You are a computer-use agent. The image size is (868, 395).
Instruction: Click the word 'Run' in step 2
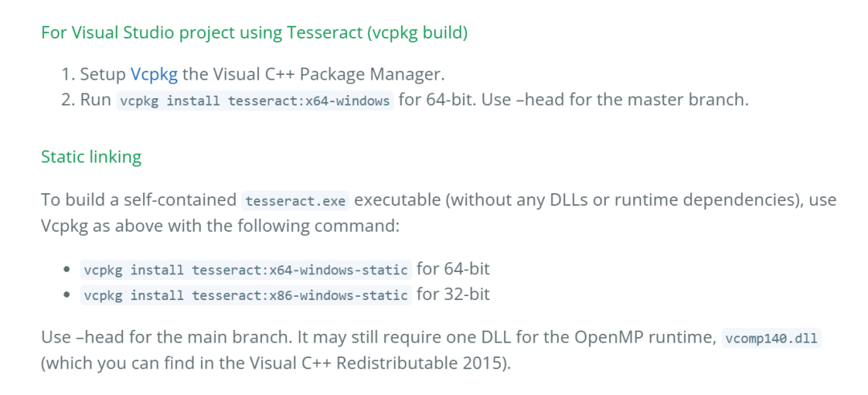tap(96, 101)
